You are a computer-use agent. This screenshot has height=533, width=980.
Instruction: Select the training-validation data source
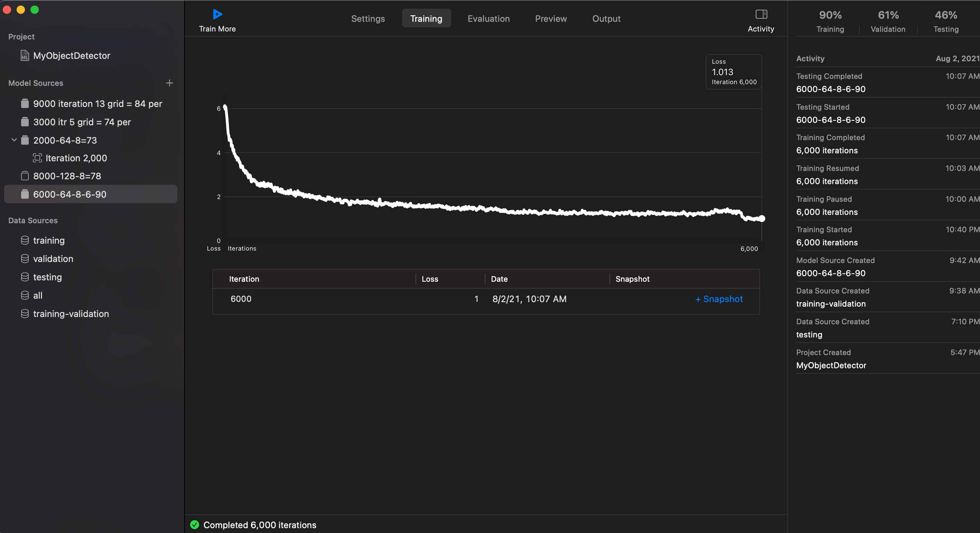[x=71, y=314]
